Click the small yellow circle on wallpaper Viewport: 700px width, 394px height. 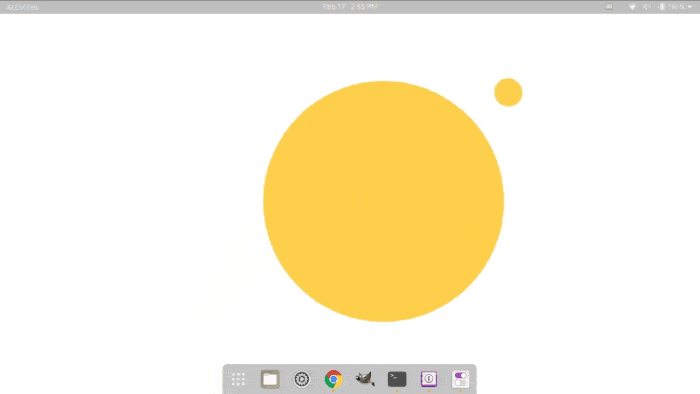click(x=508, y=92)
